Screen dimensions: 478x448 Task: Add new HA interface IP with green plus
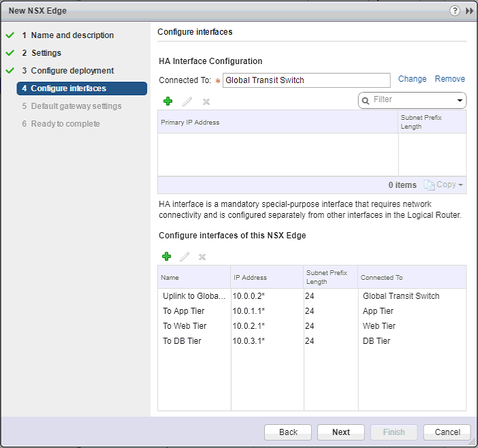168,101
